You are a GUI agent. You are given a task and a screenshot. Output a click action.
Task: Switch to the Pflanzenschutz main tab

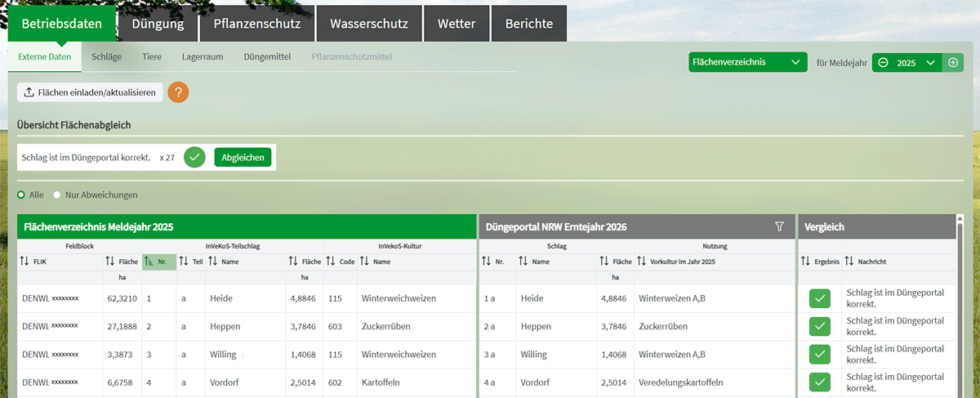click(x=257, y=24)
